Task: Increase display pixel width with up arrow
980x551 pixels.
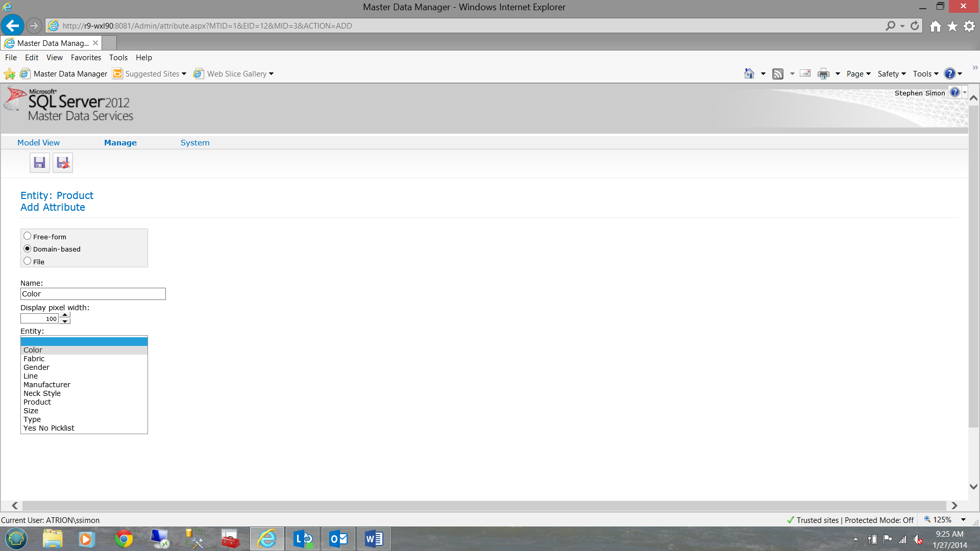Action: [x=65, y=315]
